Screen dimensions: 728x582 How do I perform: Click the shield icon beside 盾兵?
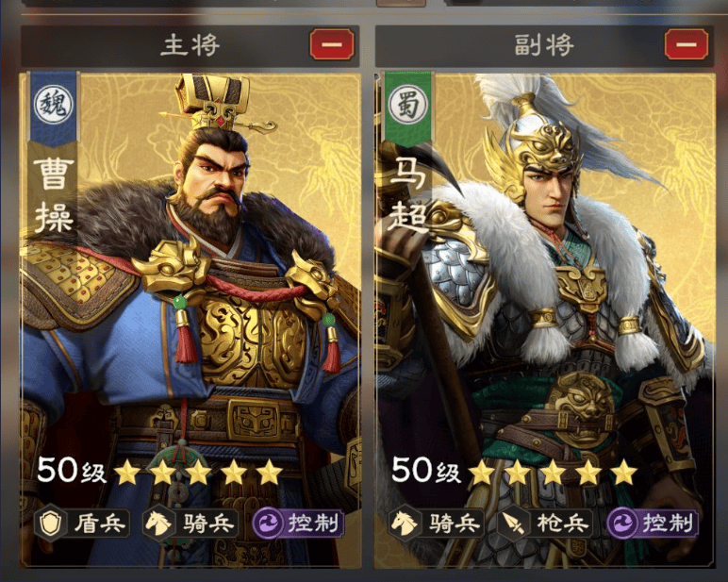(50, 524)
